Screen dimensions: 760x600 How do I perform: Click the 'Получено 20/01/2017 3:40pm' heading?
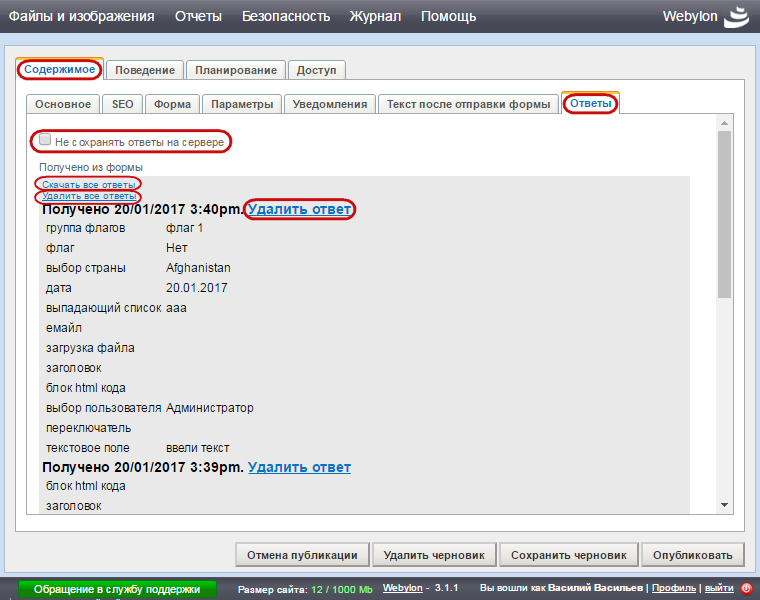coord(143,209)
